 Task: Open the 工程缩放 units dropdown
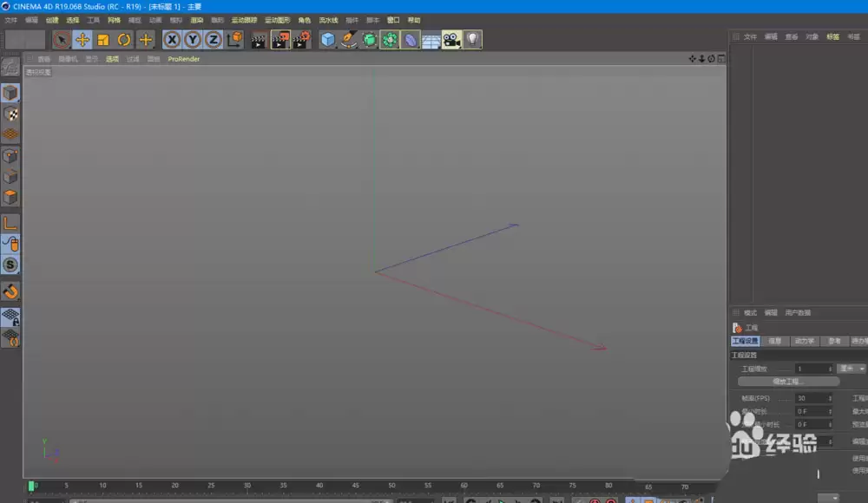click(x=851, y=369)
